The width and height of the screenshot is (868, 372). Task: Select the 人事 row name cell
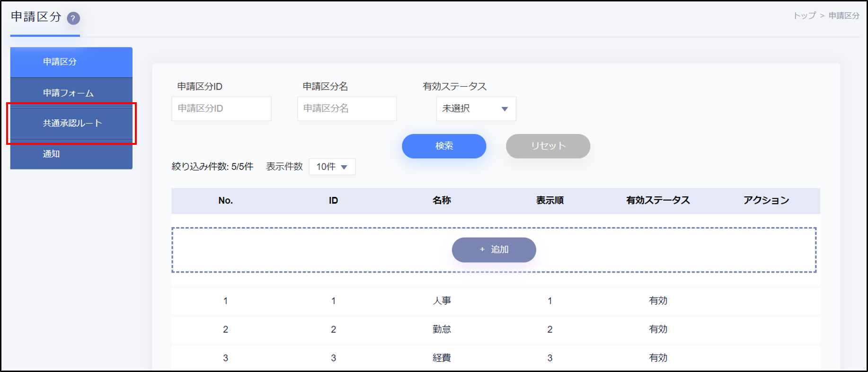(442, 301)
